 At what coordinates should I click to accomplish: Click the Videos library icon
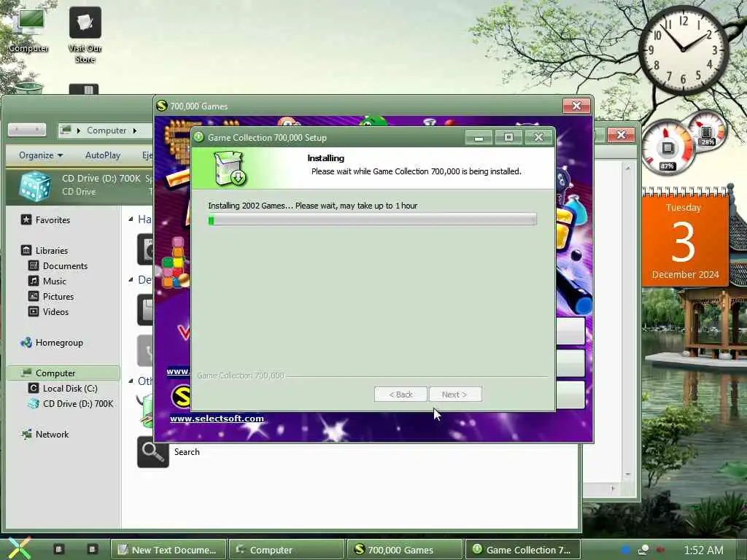coord(34,311)
